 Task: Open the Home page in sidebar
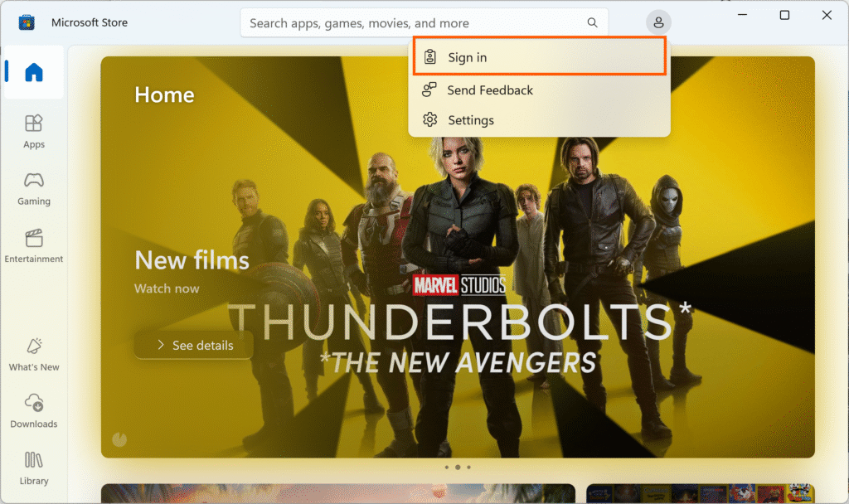(x=33, y=72)
